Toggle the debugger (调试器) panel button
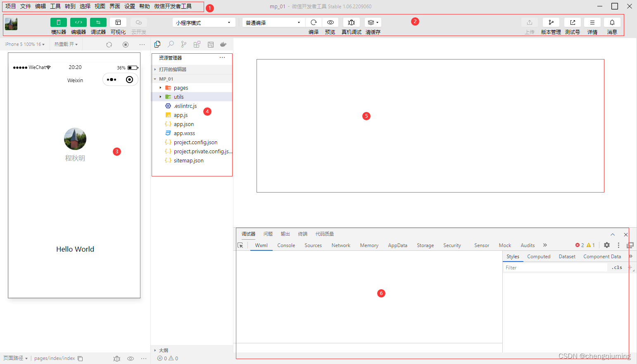The image size is (637, 364). pos(98,22)
